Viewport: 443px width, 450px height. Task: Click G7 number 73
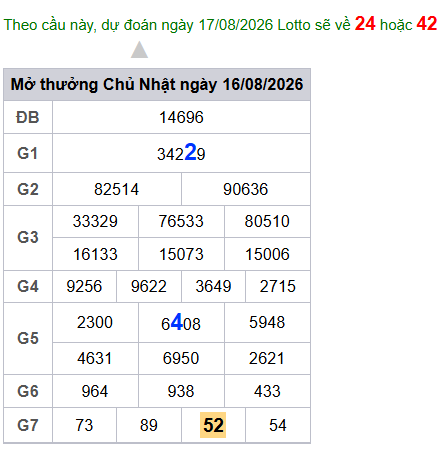coord(84,425)
